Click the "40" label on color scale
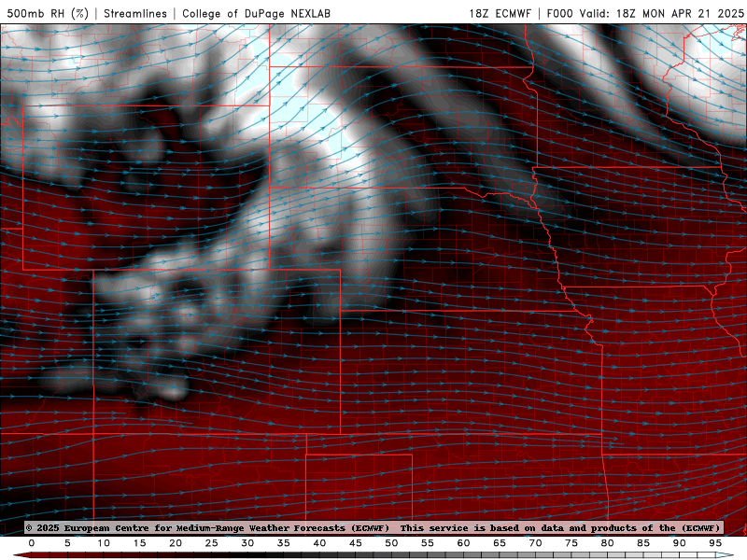747x560 pixels. pyautogui.click(x=319, y=543)
